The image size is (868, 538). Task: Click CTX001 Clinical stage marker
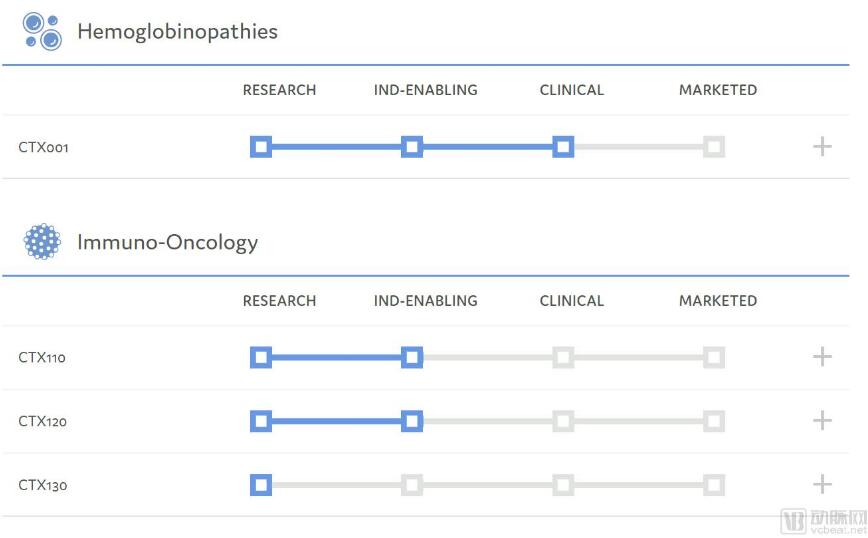point(563,147)
